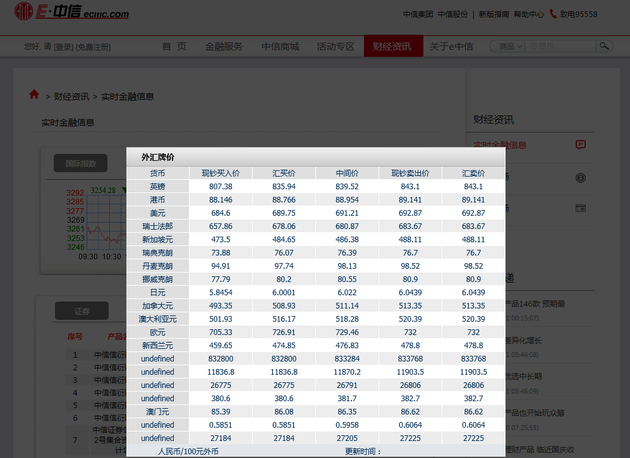Click the 港币 currency row label
Image resolution: width=630 pixels, height=458 pixels.
158,200
